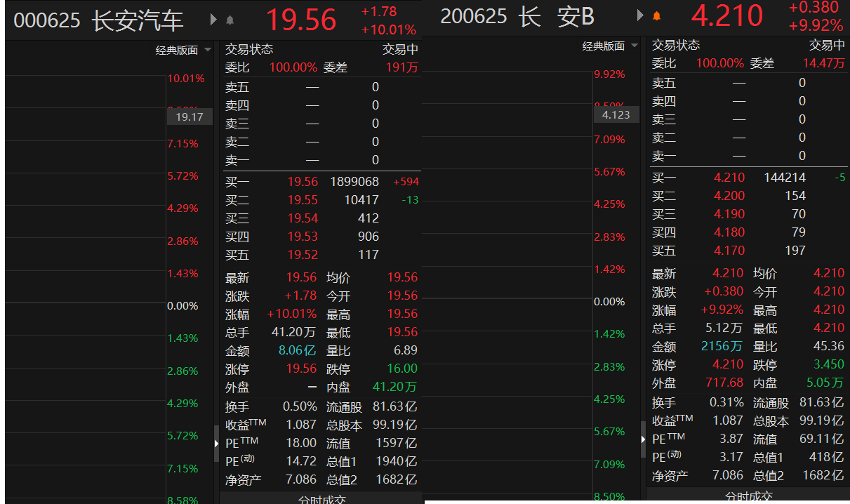
Task: Select the 买三 bid price 4.190
Action: tap(729, 214)
